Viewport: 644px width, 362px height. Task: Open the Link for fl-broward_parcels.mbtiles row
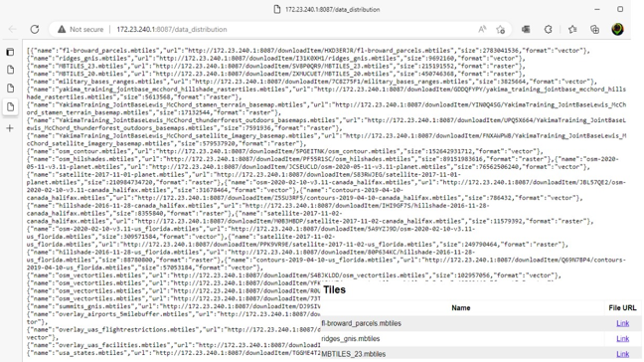[x=623, y=323]
